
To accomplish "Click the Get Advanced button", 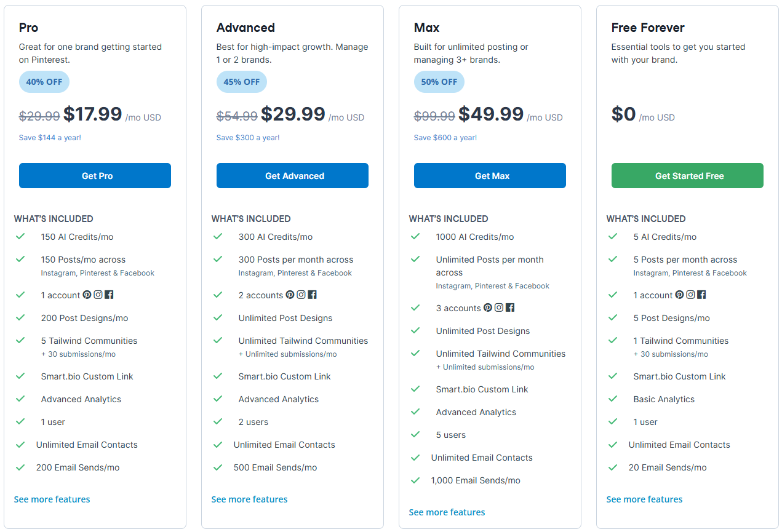I will pyautogui.click(x=292, y=175).
